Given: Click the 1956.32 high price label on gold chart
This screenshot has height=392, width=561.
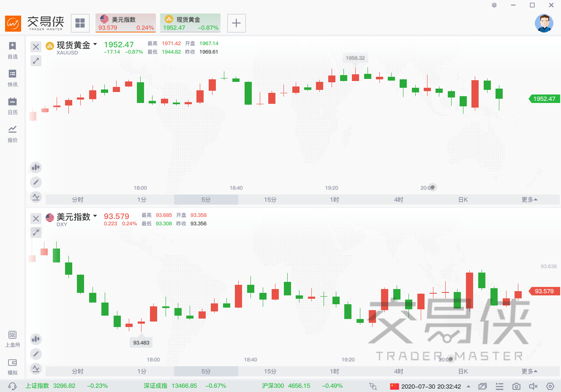Looking at the screenshot, I should [355, 58].
